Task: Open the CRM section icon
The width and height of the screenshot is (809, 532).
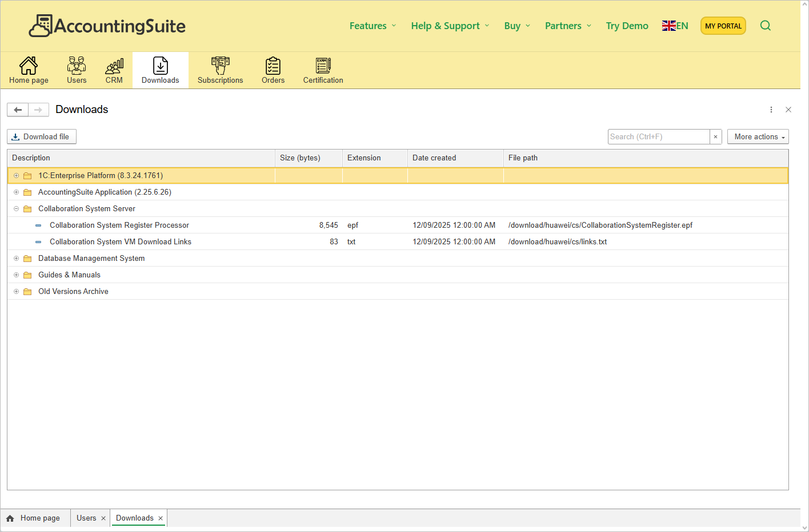Action: 114,66
